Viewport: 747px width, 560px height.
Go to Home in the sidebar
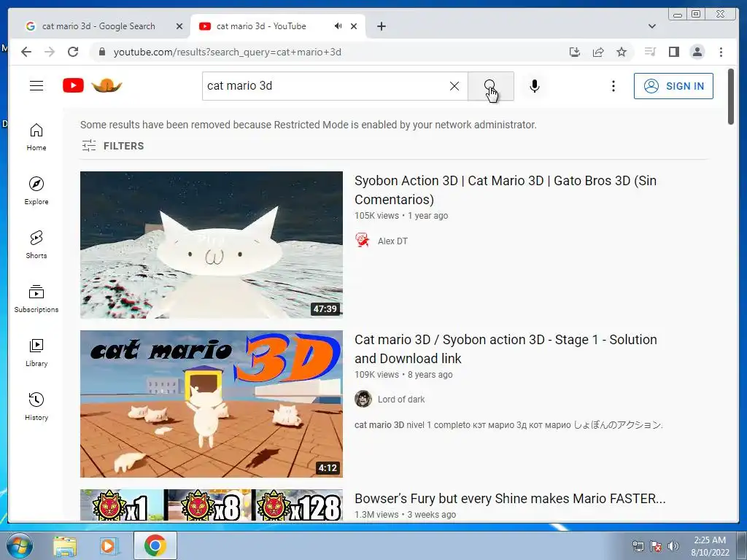point(36,137)
